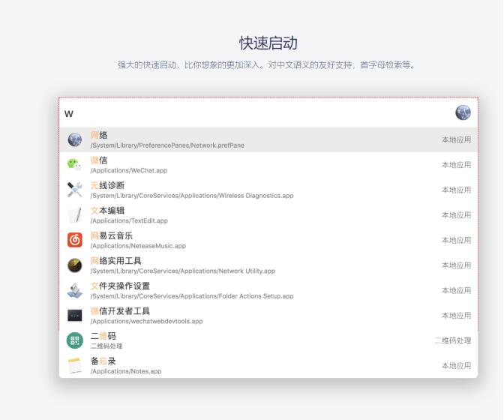The image size is (504, 420).
Task: Click the WeChat green chat bubble icon
Action: click(x=75, y=165)
